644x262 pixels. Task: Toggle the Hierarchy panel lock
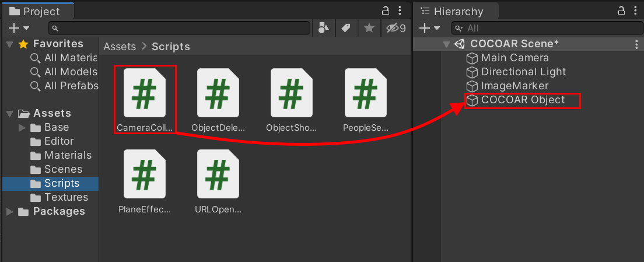point(621,11)
